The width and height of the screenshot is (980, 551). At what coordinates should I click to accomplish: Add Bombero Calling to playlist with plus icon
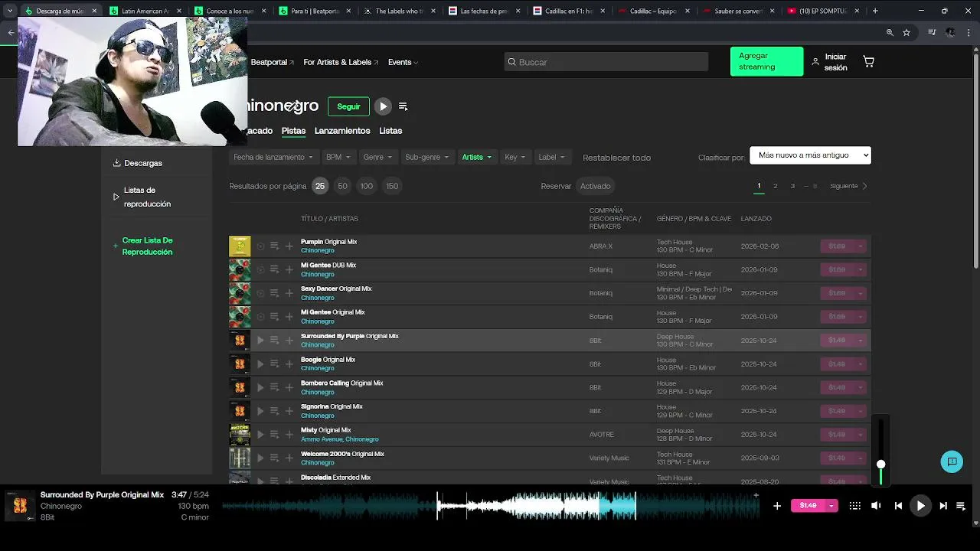(289, 387)
